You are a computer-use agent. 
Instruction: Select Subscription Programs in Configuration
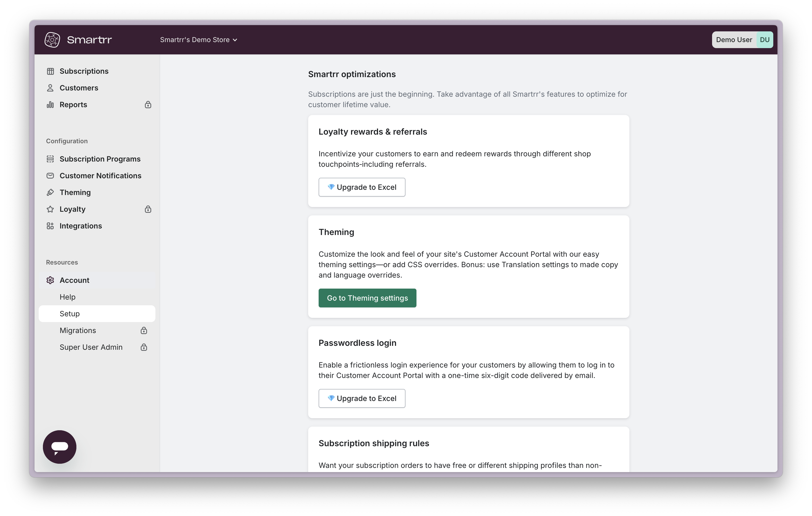[97, 159]
